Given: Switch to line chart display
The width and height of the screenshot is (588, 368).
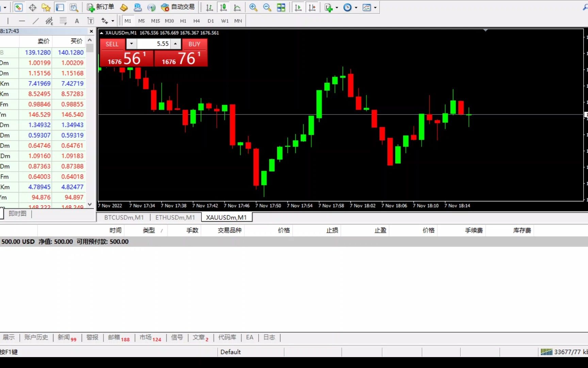Looking at the screenshot, I should [x=237, y=7].
